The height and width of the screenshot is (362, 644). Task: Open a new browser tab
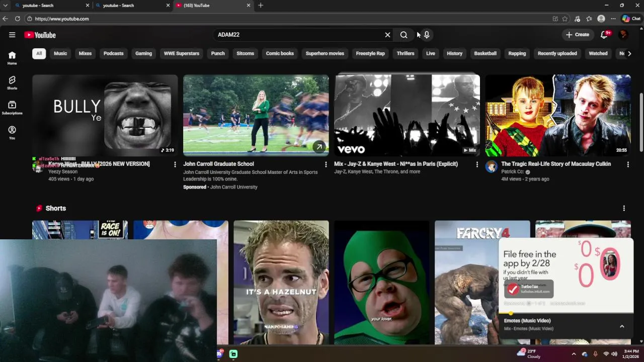coord(260,5)
